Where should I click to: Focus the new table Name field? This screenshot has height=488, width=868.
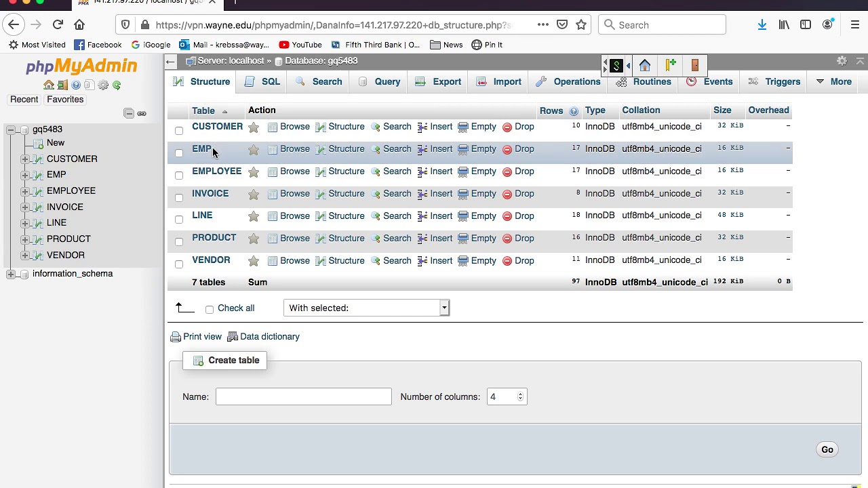pos(304,396)
